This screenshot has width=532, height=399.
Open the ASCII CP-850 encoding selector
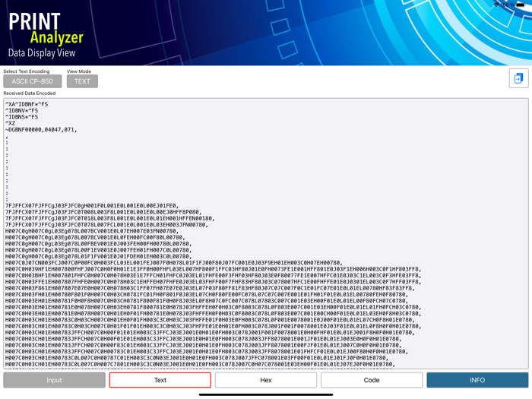(x=33, y=81)
